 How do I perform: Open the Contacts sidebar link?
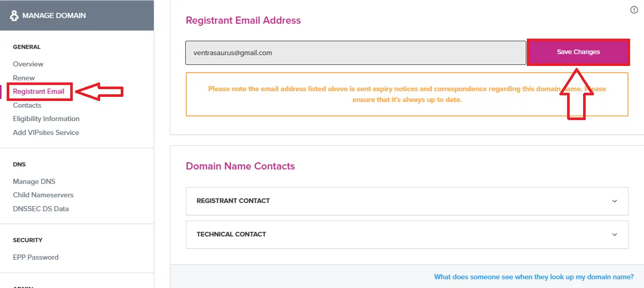(27, 105)
